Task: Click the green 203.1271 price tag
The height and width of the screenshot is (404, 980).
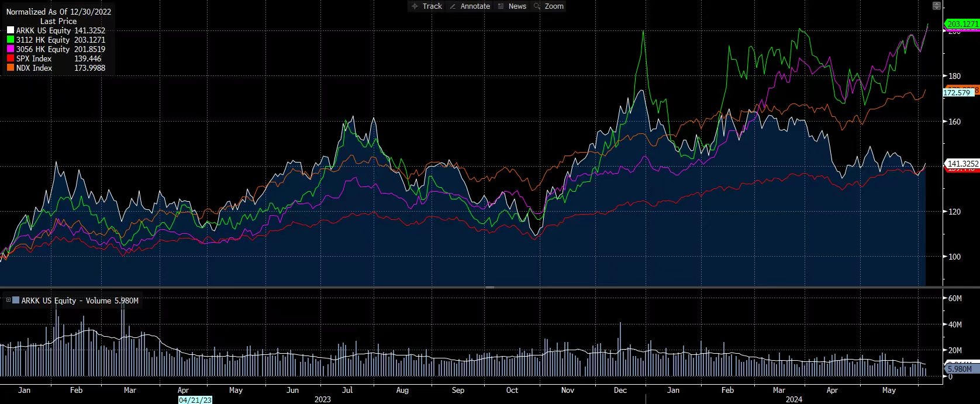Action: coord(962,24)
